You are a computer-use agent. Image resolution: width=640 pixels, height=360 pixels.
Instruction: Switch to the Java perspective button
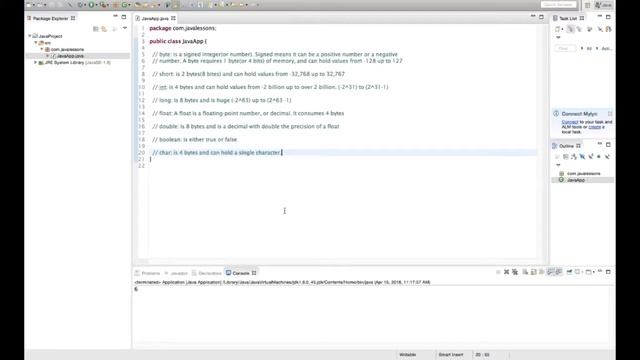(x=604, y=5)
